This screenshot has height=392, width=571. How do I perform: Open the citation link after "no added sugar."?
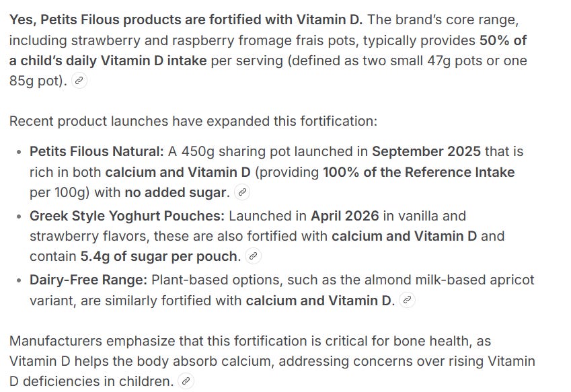242,192
